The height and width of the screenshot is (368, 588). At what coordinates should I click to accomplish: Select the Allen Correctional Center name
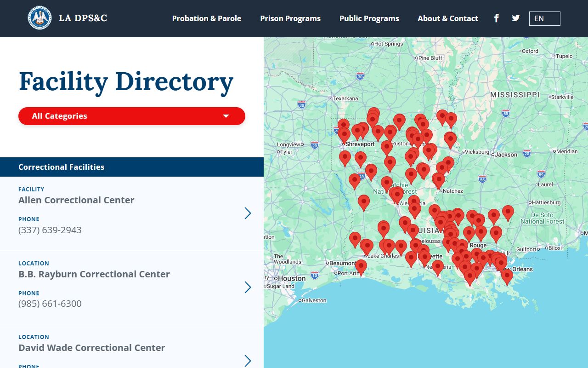tap(76, 200)
